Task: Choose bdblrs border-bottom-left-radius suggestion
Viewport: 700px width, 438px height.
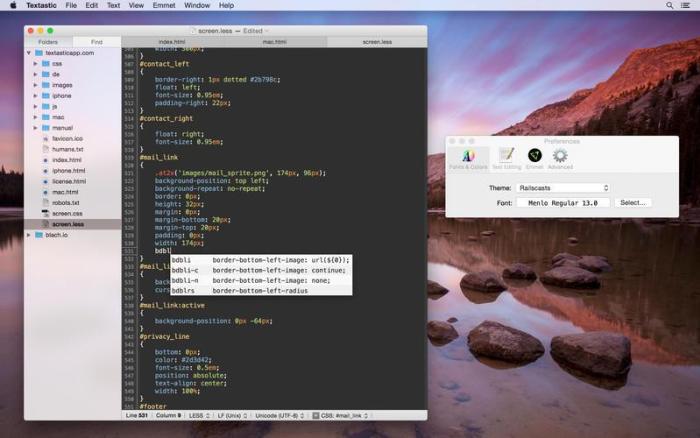Action: coord(260,291)
